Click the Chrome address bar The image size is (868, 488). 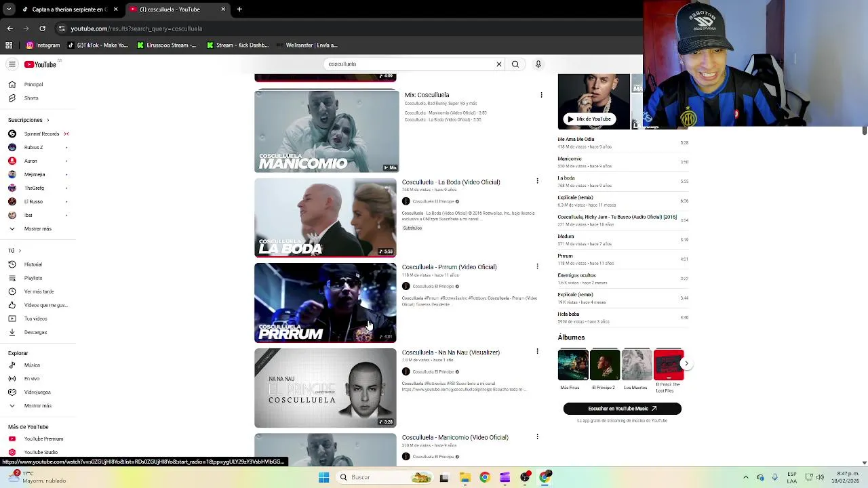click(x=339, y=28)
